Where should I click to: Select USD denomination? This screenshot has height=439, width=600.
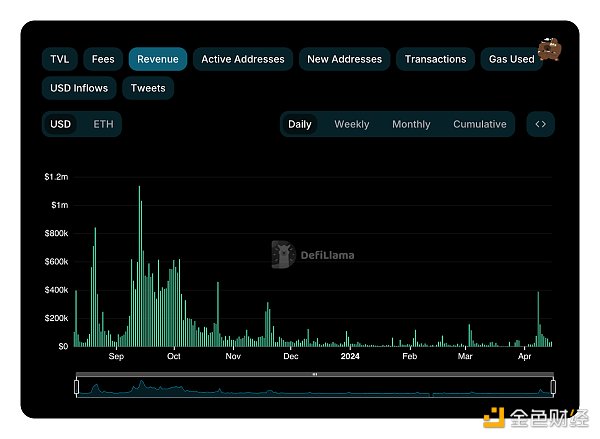pyautogui.click(x=61, y=124)
